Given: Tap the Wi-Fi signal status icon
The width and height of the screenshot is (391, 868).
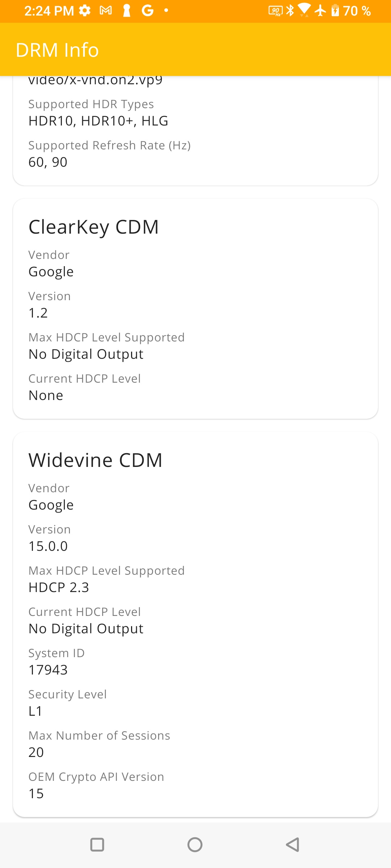Looking at the screenshot, I should click(304, 10).
